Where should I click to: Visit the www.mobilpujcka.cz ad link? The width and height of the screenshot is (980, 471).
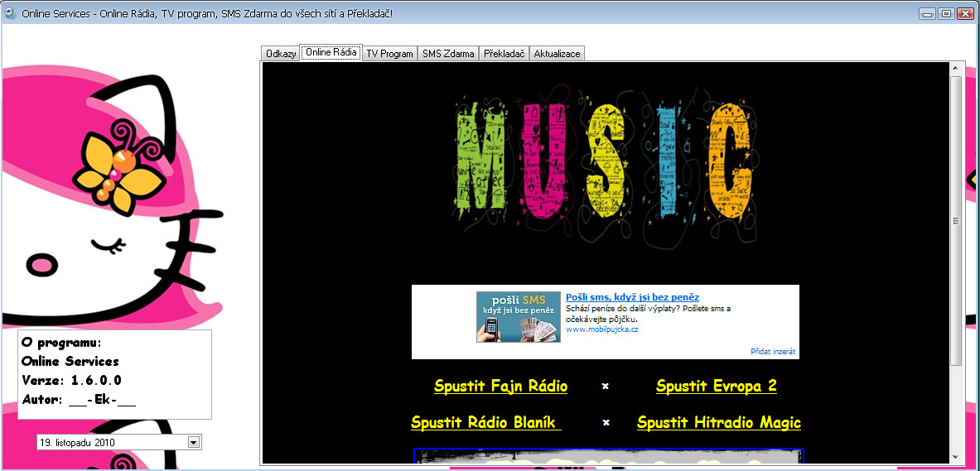coord(602,329)
